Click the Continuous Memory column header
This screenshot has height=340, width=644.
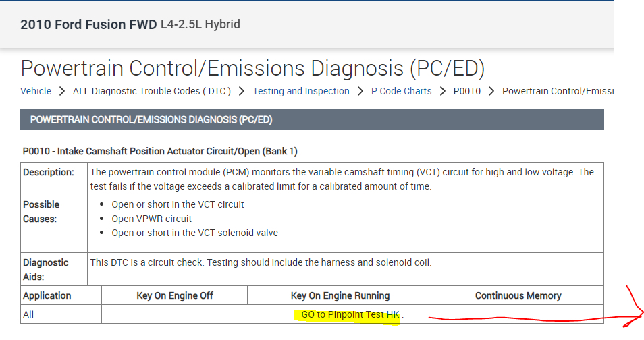[518, 295]
